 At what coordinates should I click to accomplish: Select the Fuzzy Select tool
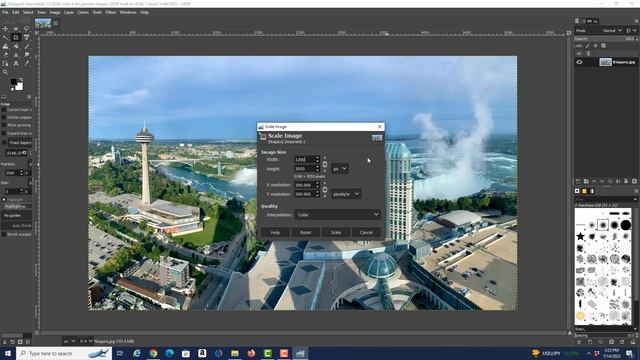[x=5, y=38]
